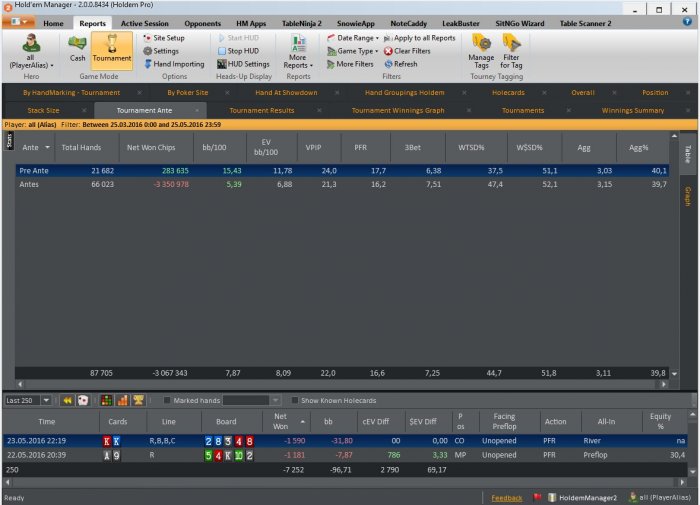Click the yellow rewind replay icon

point(67,401)
